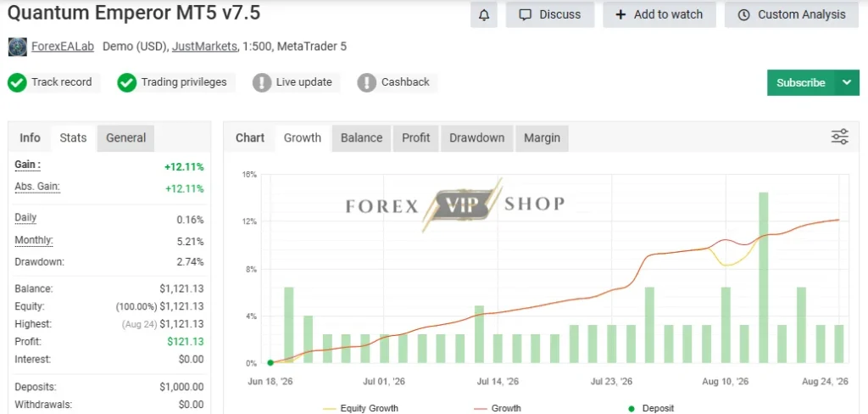Image resolution: width=868 pixels, height=414 pixels.
Task: Click the tallest green bar in chart
Action: pos(764,277)
